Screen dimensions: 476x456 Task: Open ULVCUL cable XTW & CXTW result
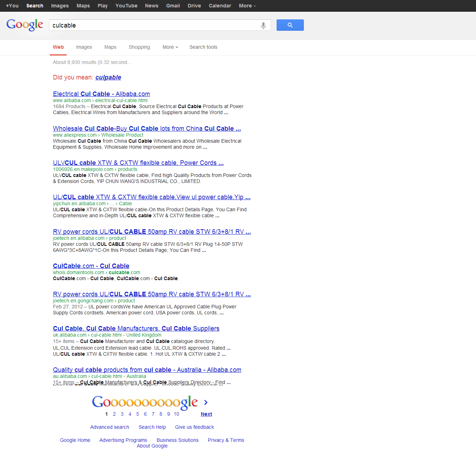(138, 163)
